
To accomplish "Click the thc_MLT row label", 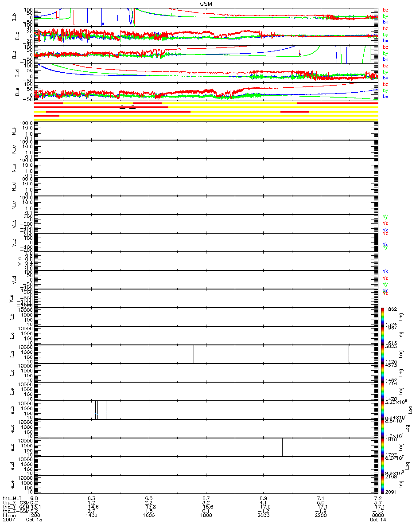I will pyautogui.click(x=12, y=498).
